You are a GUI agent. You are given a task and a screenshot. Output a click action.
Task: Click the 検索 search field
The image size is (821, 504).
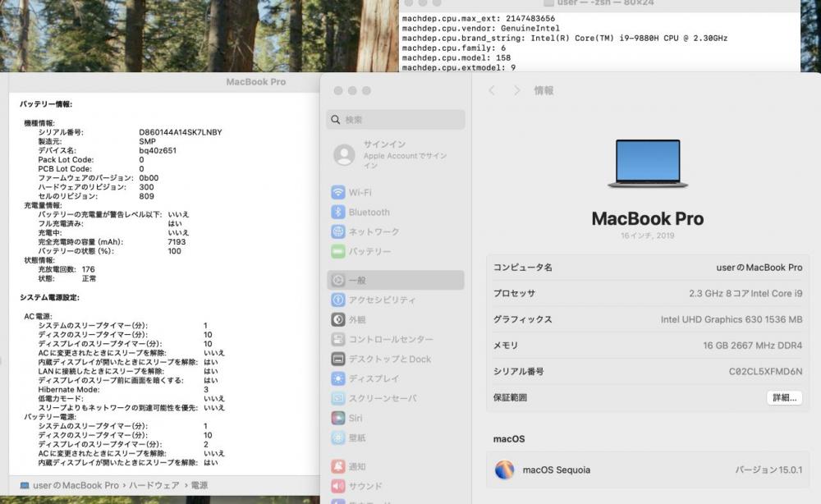pyautogui.click(x=396, y=120)
